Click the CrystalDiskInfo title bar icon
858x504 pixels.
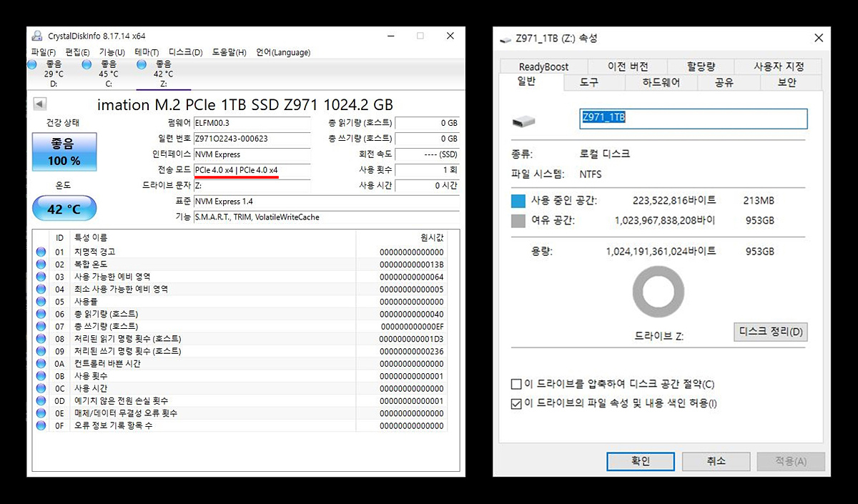click(x=37, y=36)
